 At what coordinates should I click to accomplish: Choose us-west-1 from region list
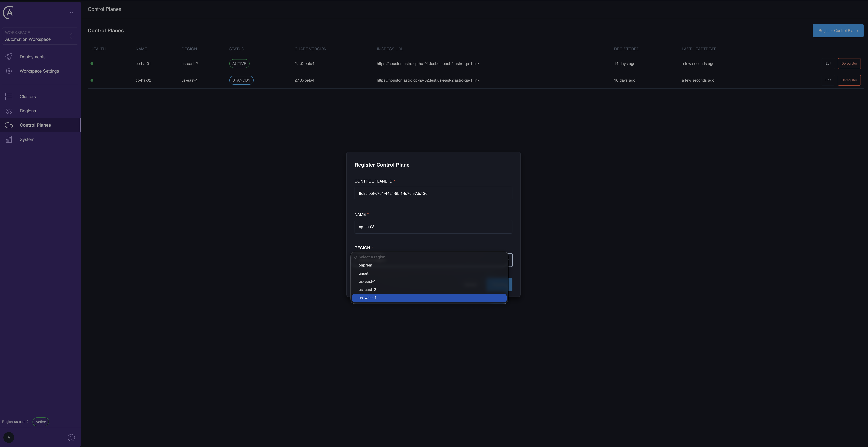click(x=429, y=298)
